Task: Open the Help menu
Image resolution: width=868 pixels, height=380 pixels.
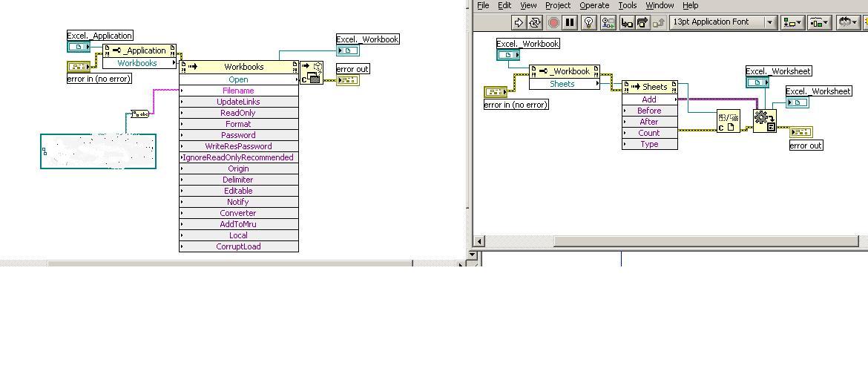Action: tap(690, 5)
